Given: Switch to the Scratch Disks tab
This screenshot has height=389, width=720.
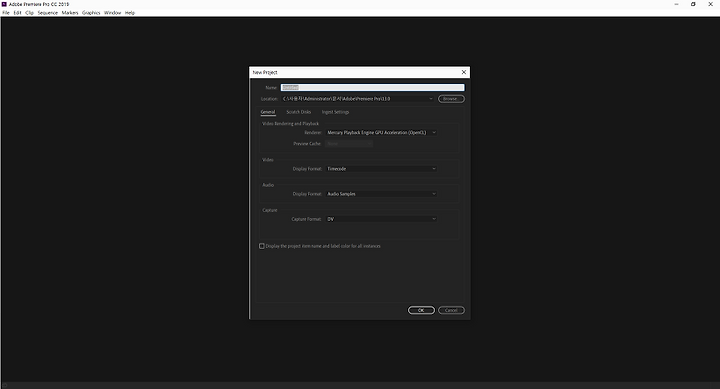Looking at the screenshot, I should pyautogui.click(x=298, y=112).
